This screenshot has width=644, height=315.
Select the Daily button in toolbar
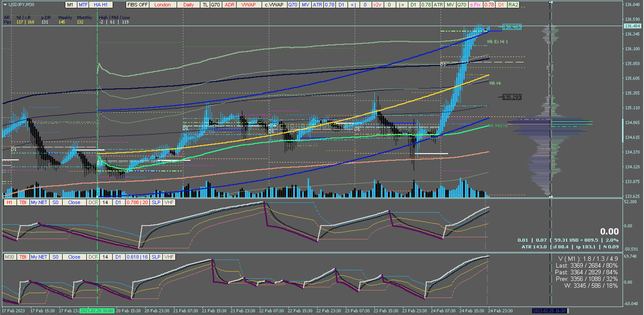[188, 5]
